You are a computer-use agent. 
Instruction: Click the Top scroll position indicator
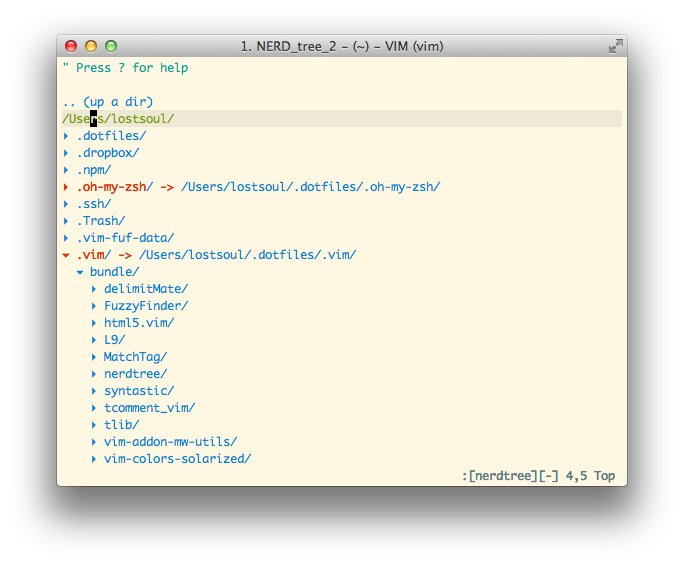pos(605,476)
